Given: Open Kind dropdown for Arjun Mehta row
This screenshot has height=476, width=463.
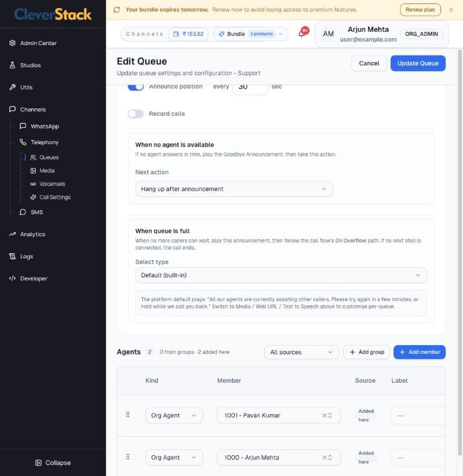Looking at the screenshot, I should point(174,457).
